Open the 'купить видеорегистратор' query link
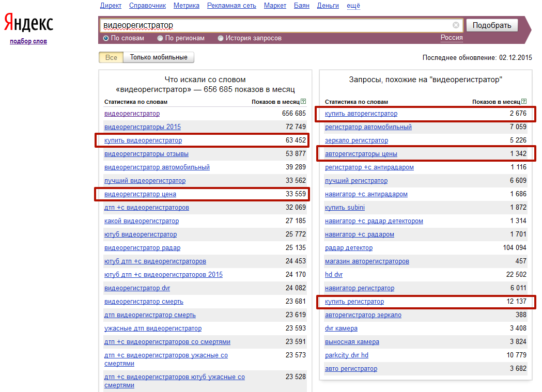 (143, 140)
